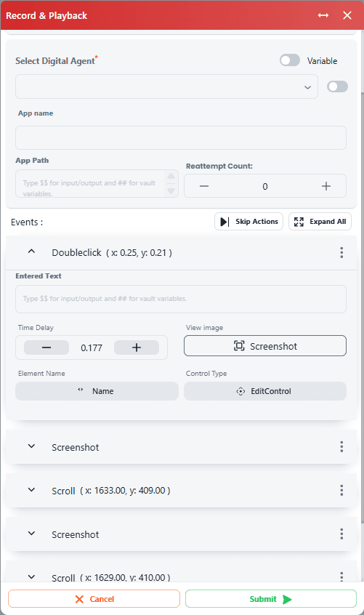
Task: Click the Expand All button
Action: (x=320, y=222)
